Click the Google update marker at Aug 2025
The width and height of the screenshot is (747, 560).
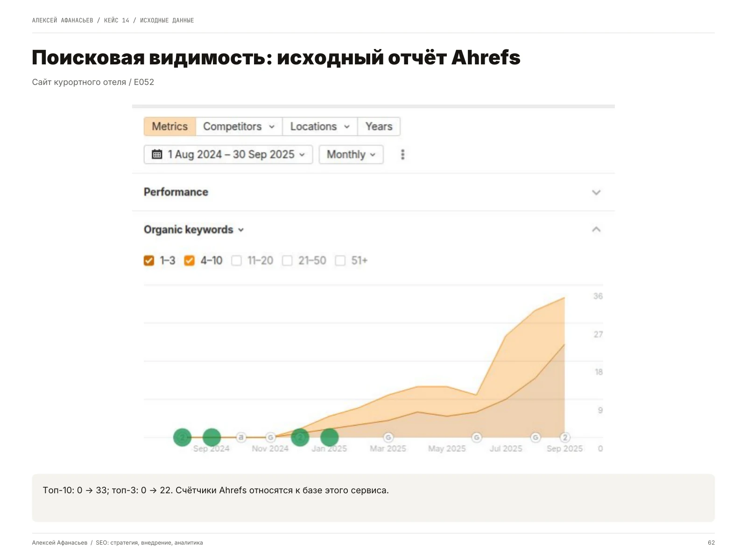(536, 437)
